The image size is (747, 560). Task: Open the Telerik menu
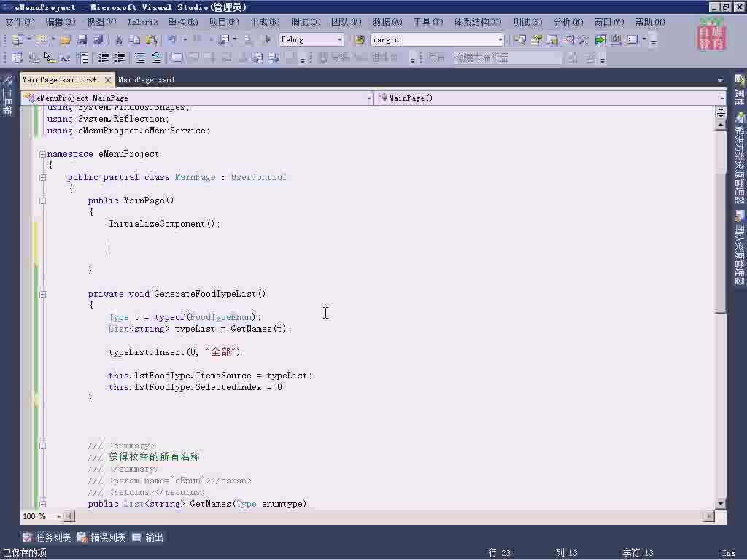(x=142, y=22)
